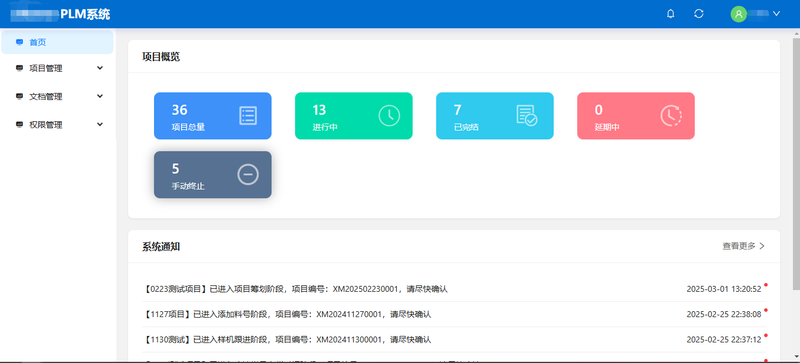The height and width of the screenshot is (363, 800).
Task: Click the list icon on 项目总量 card
Action: pyautogui.click(x=248, y=116)
